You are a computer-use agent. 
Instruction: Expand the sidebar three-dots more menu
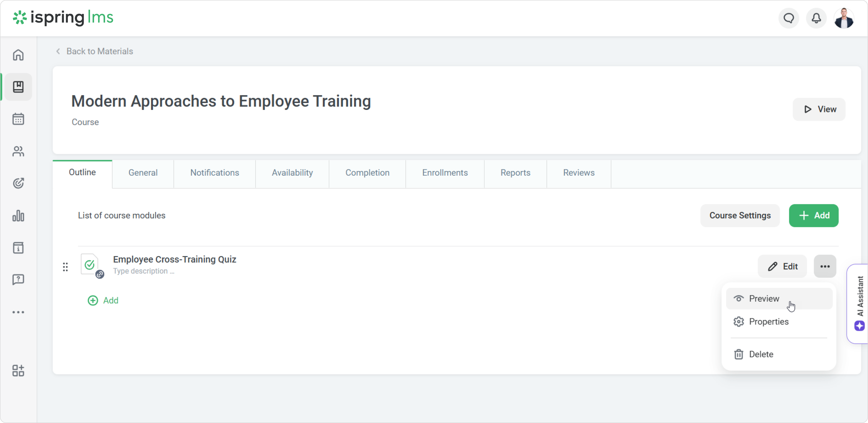[x=18, y=312]
